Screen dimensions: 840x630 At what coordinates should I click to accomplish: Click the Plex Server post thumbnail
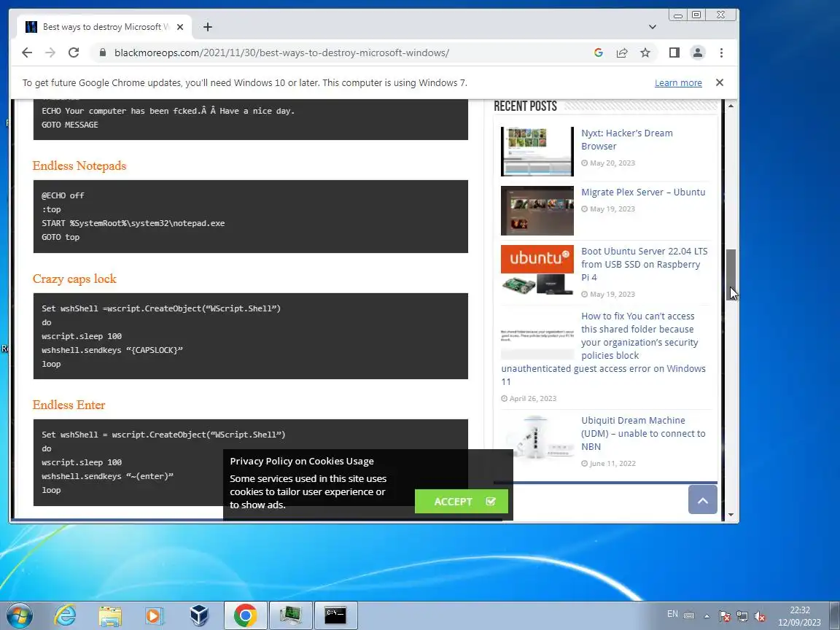coord(537,211)
